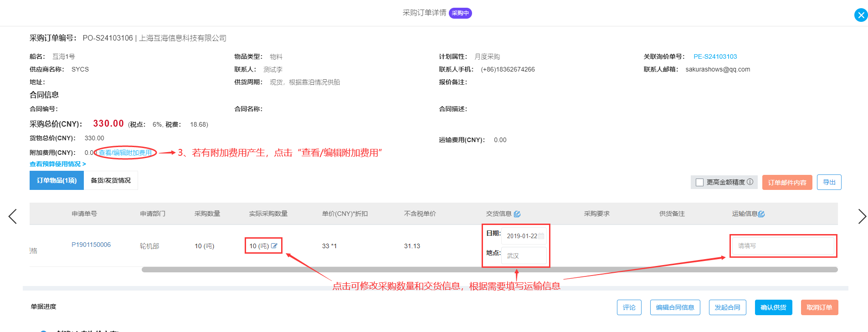The width and height of the screenshot is (868, 332).
Task: Click the 导出 export button
Action: click(x=829, y=182)
